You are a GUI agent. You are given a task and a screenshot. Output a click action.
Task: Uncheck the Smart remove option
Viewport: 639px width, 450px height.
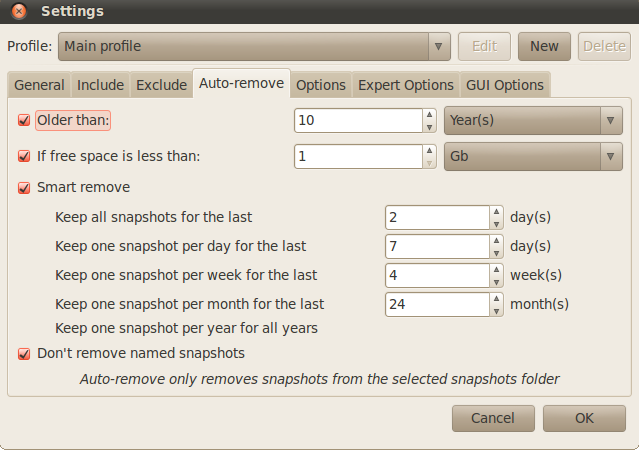pos(24,187)
